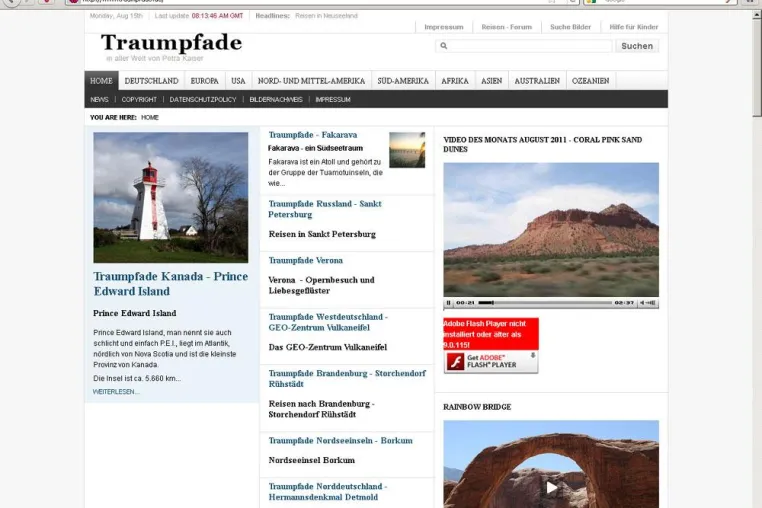Seek on the video progress bar
This screenshot has height=508, width=762.
(x=545, y=303)
